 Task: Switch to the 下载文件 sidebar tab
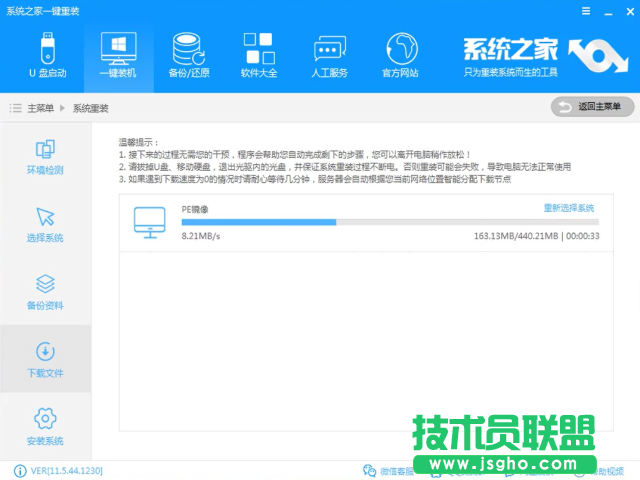click(x=45, y=359)
